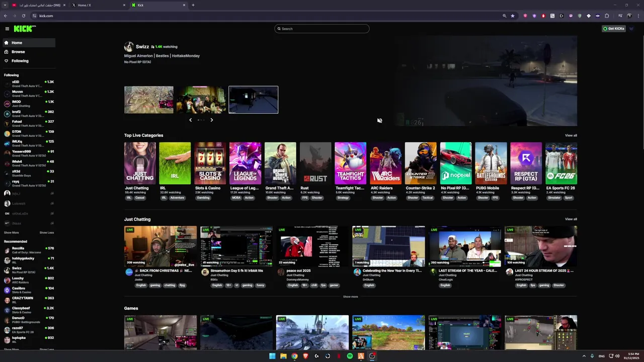Open Brave browser from taskbar
The width and height of the screenshot is (644, 362).
coord(305,356)
